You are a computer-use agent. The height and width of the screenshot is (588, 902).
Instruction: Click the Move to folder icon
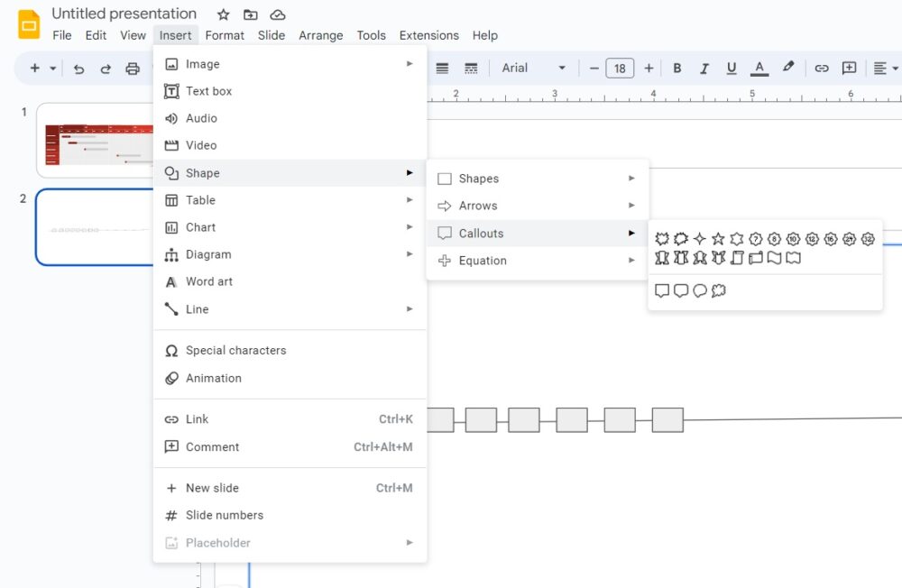coord(250,14)
